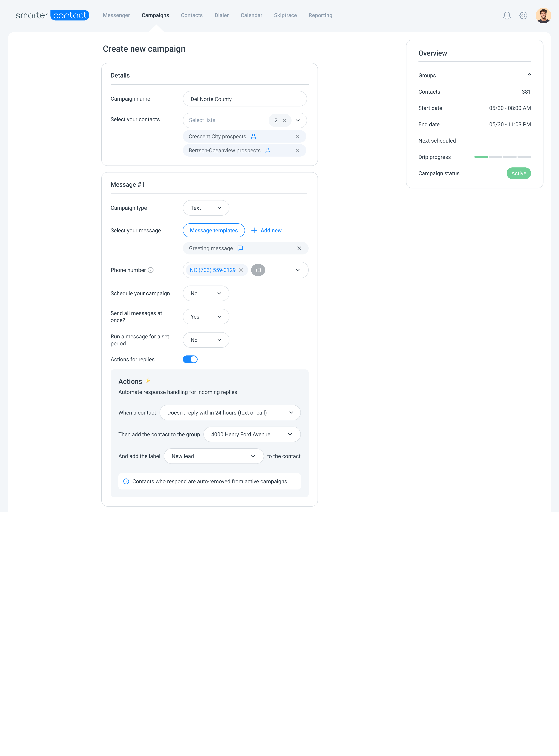Open the Campaign type dropdown
559x756 pixels.
pyautogui.click(x=206, y=208)
